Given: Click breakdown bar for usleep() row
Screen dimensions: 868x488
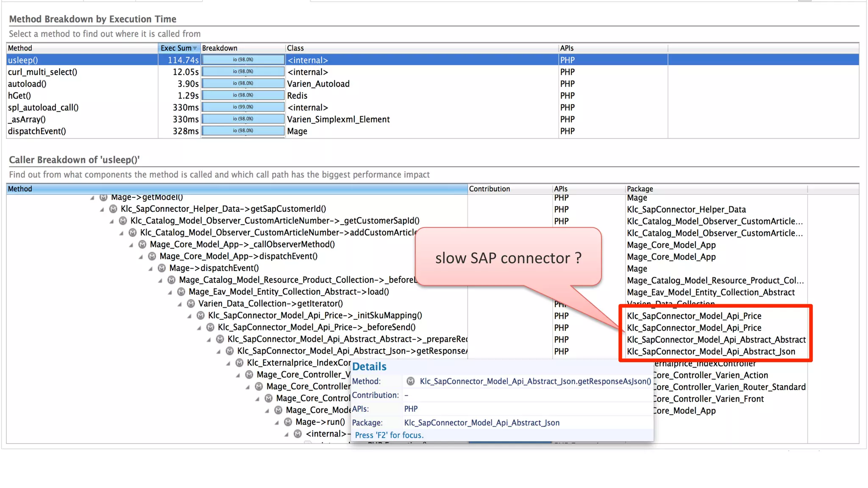Looking at the screenshot, I should tap(243, 60).
